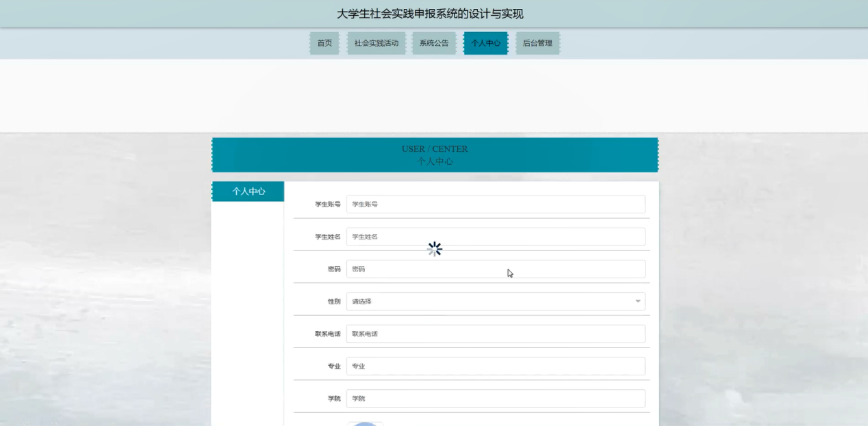Image resolution: width=868 pixels, height=426 pixels.
Task: Click the 学院 input box
Action: (x=496, y=399)
